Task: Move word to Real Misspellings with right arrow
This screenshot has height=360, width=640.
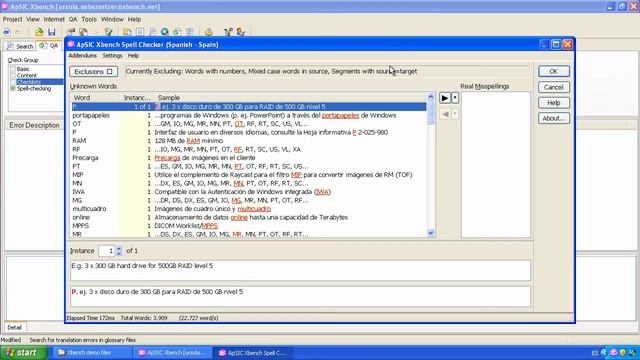Action: 444,98
